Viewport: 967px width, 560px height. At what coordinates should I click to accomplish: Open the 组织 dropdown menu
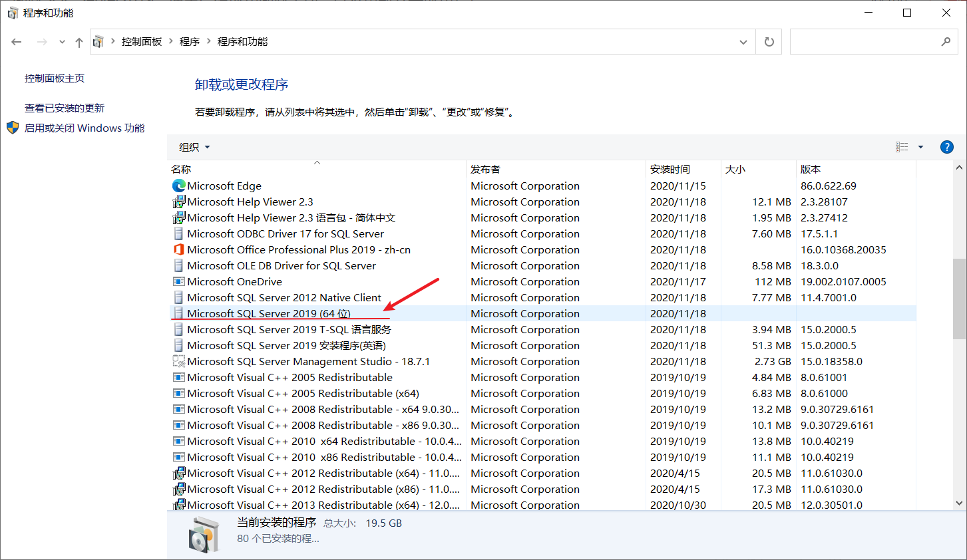pyautogui.click(x=194, y=147)
